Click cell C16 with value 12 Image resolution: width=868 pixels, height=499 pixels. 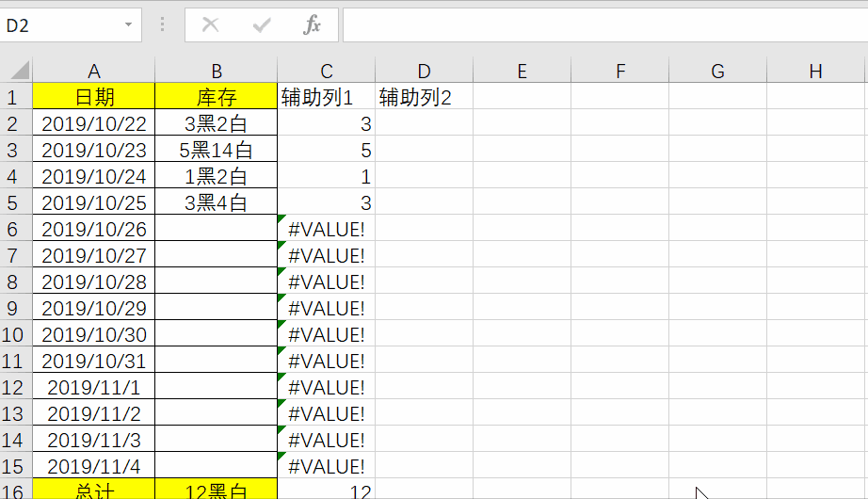[326, 489]
